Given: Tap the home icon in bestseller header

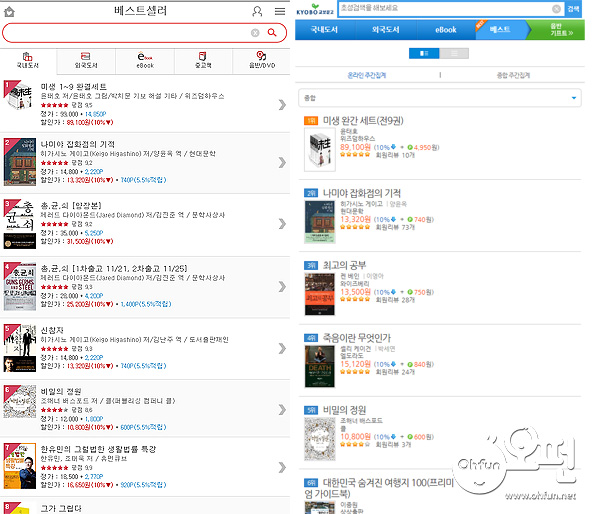Looking at the screenshot, I should pos(9,11).
